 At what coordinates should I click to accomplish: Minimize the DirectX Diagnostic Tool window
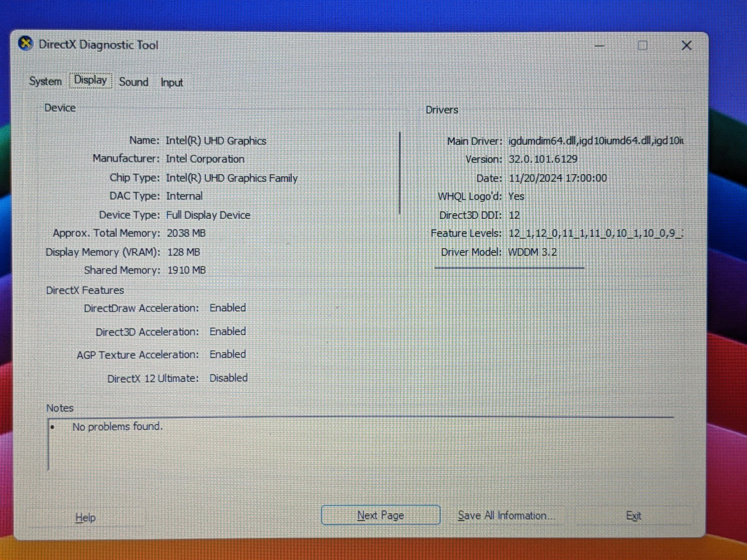click(599, 46)
